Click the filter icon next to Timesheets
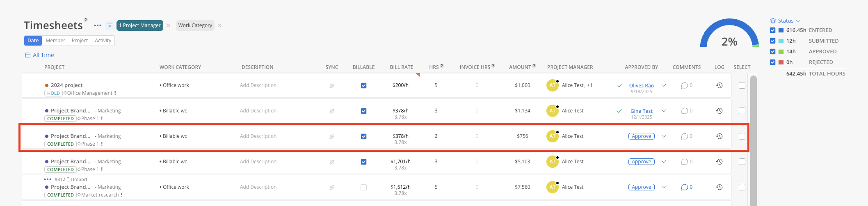Image resolution: width=868 pixels, height=206 pixels. (110, 25)
